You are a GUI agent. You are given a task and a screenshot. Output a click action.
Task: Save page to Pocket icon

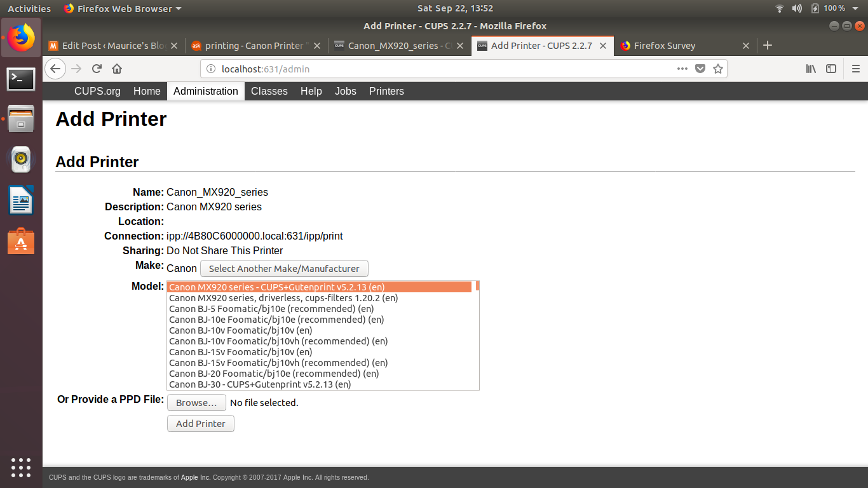tap(700, 69)
